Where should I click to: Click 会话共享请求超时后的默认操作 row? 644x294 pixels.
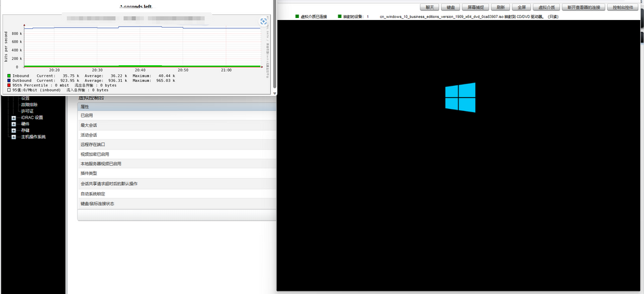pos(177,184)
